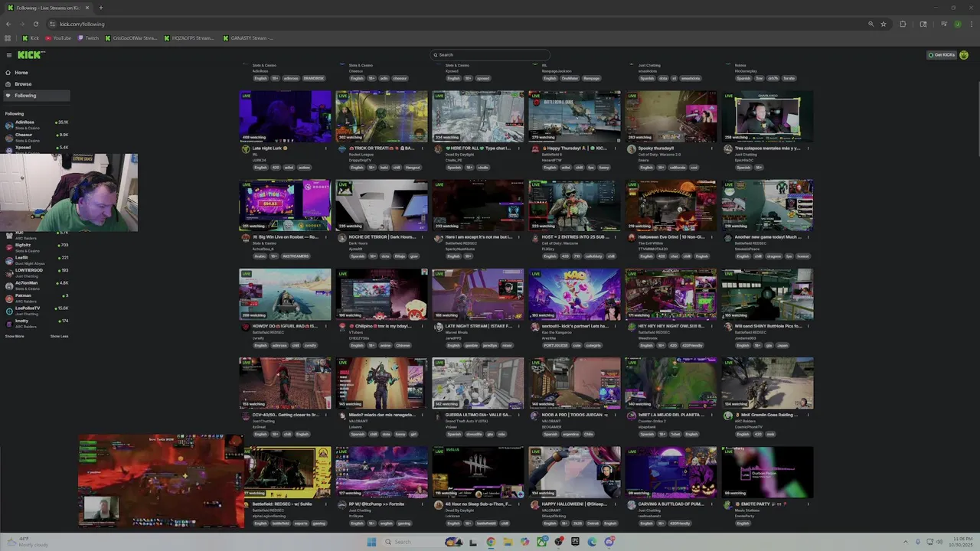Go back with browser back arrow
980x551 pixels.
pyautogui.click(x=8, y=24)
